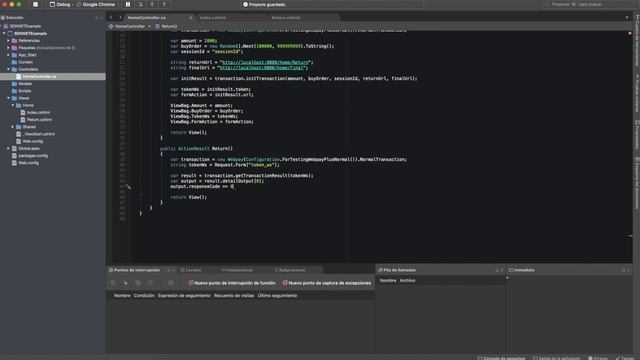
Task: Open the tab overflow dropdown at editor top right
Action: click(x=627, y=18)
